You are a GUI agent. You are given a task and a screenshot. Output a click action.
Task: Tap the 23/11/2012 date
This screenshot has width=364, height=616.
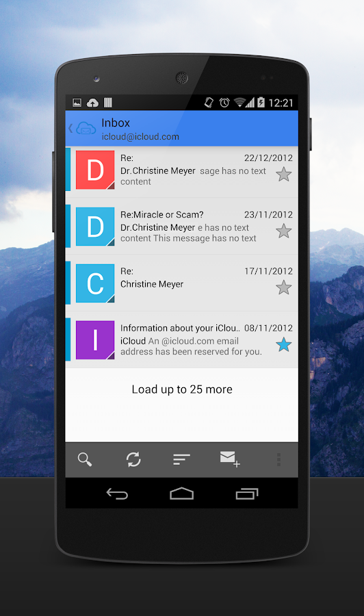point(269,214)
